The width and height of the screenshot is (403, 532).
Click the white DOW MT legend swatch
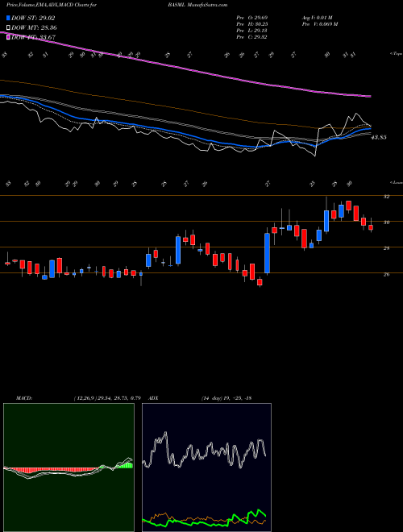(8, 28)
